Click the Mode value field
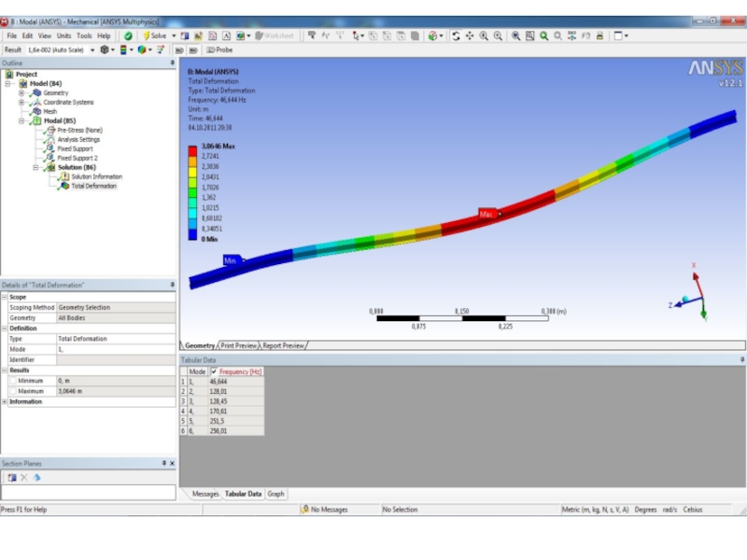The image size is (747, 560). [116, 349]
